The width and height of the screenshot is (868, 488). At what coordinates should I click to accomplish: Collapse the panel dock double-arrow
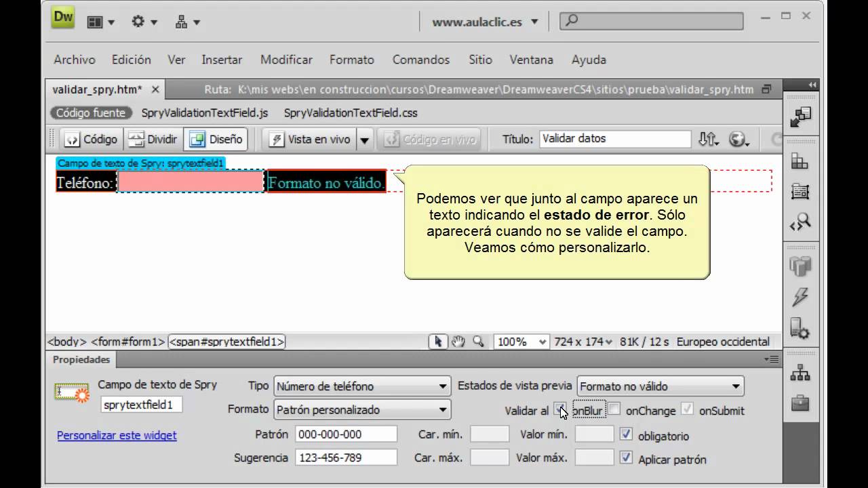[812, 85]
